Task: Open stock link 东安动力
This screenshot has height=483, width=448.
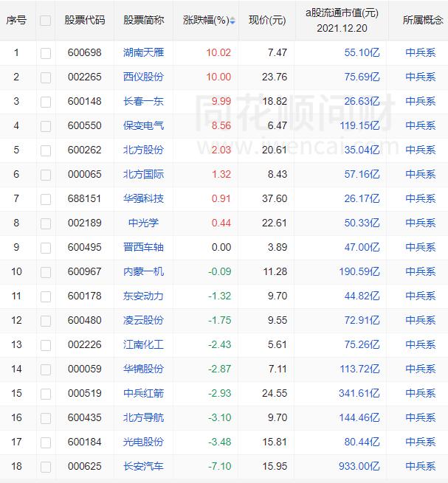Action: [x=143, y=296]
